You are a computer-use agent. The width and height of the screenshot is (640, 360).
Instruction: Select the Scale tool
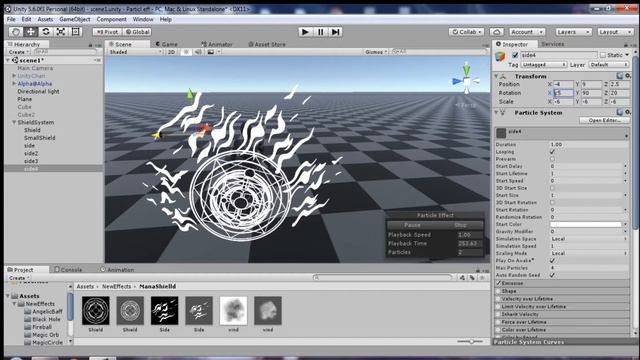click(61, 32)
